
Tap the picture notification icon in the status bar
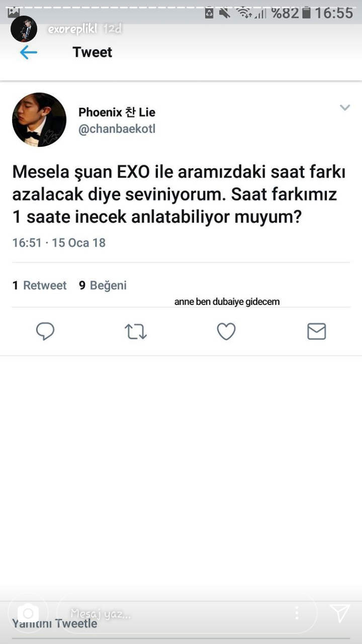click(14, 12)
